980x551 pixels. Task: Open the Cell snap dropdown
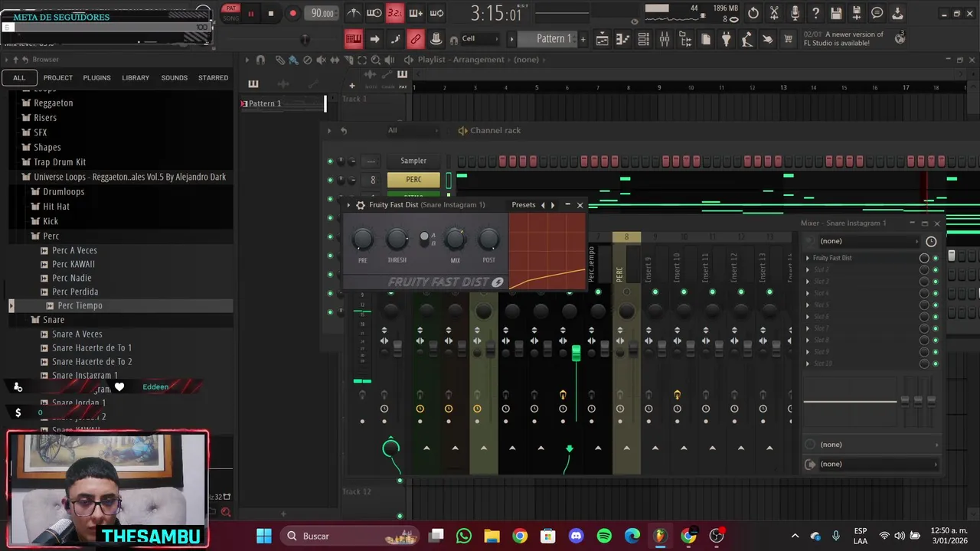pos(479,39)
